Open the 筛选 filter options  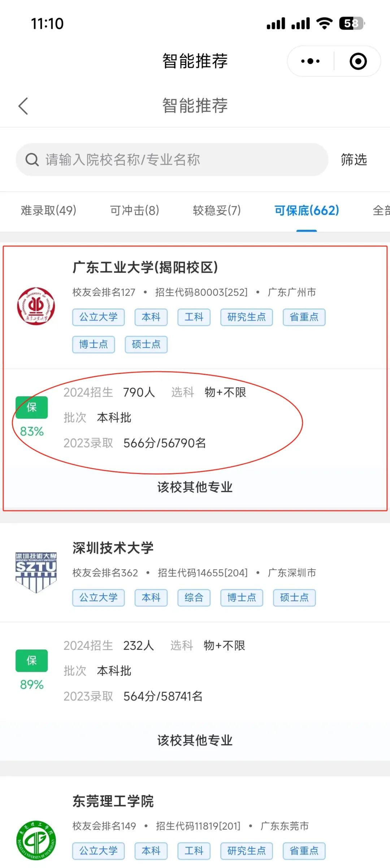click(354, 159)
